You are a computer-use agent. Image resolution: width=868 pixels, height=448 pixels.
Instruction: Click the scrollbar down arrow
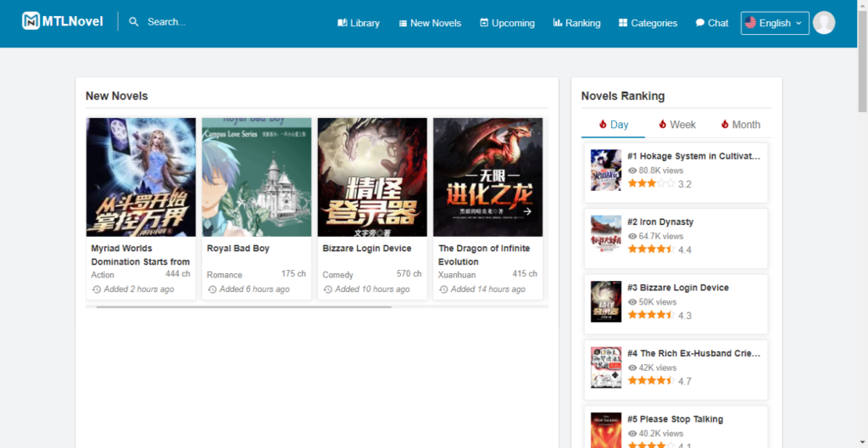coord(862,443)
